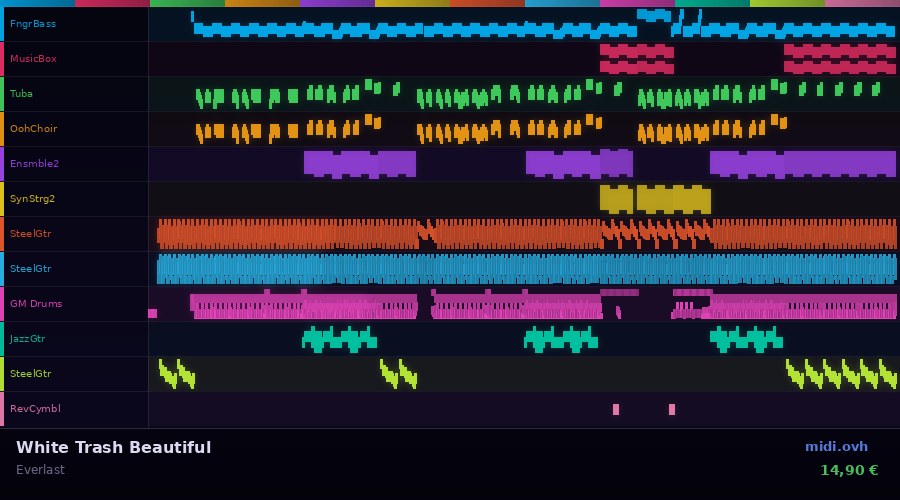Viewport: 900px width, 500px height.
Task: Select the lime-green SteelGtr track label
Action: pos(30,374)
